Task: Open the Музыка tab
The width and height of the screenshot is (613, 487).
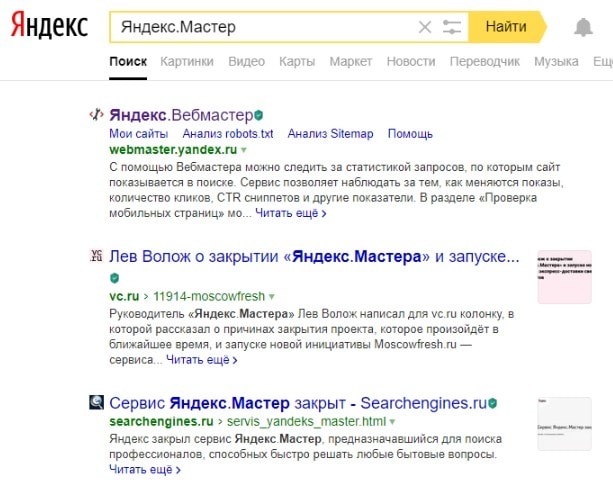Action: (556, 61)
